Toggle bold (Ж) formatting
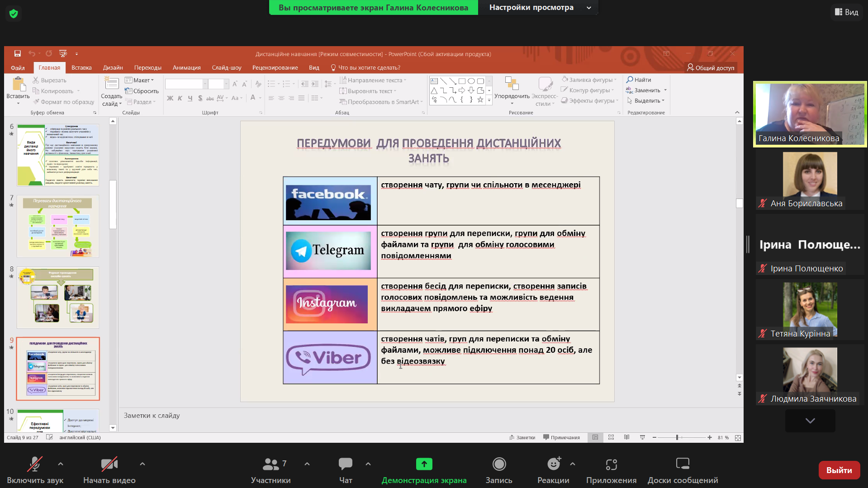This screenshot has height=488, width=868. (x=170, y=98)
